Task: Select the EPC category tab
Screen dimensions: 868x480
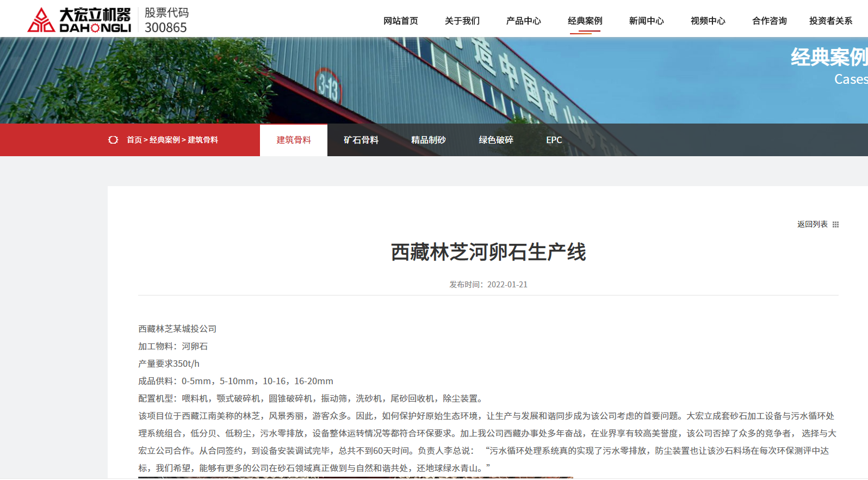Action: click(554, 140)
